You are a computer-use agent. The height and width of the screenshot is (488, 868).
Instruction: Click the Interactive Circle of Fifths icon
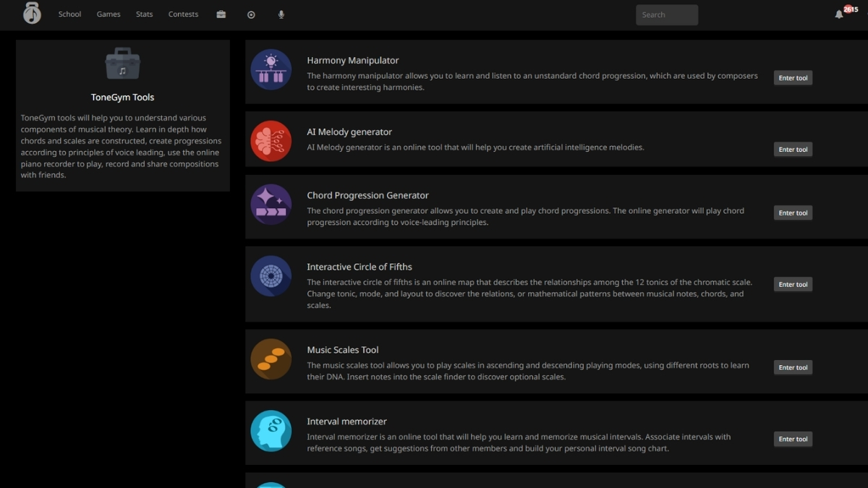[x=271, y=276]
